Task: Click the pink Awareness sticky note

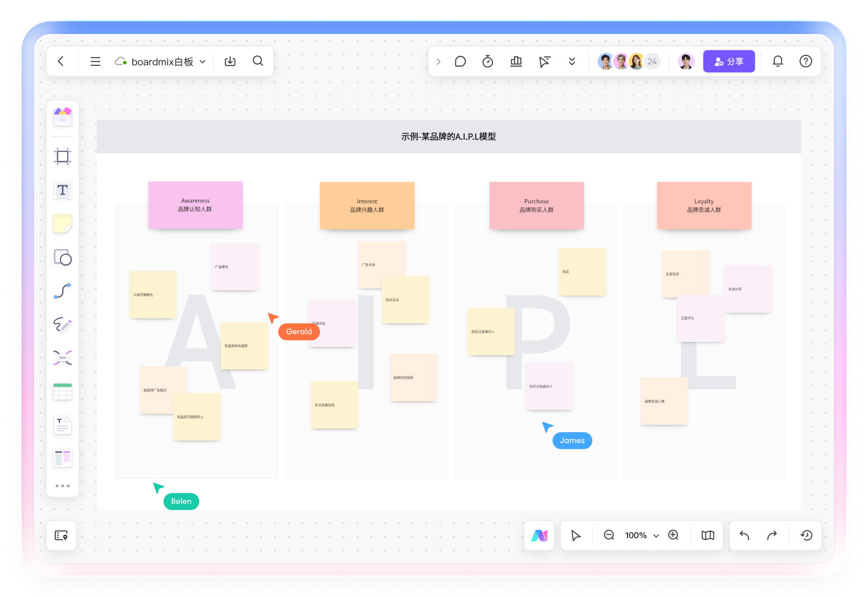Action: coord(195,205)
